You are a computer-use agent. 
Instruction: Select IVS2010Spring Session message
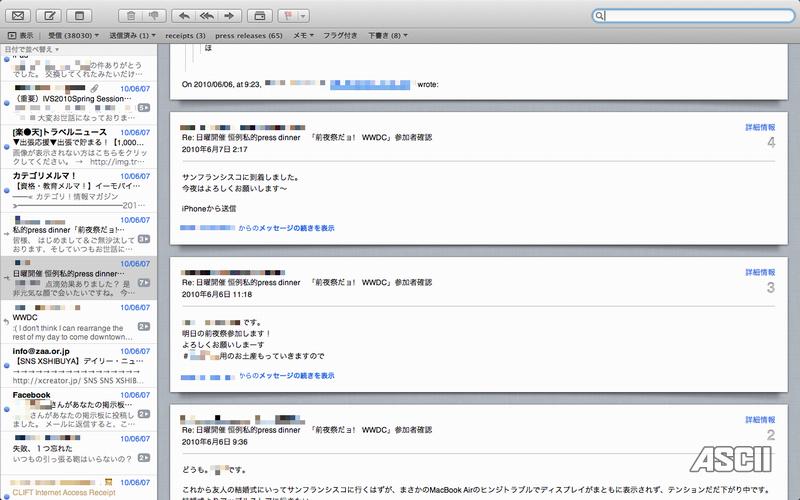(x=79, y=103)
